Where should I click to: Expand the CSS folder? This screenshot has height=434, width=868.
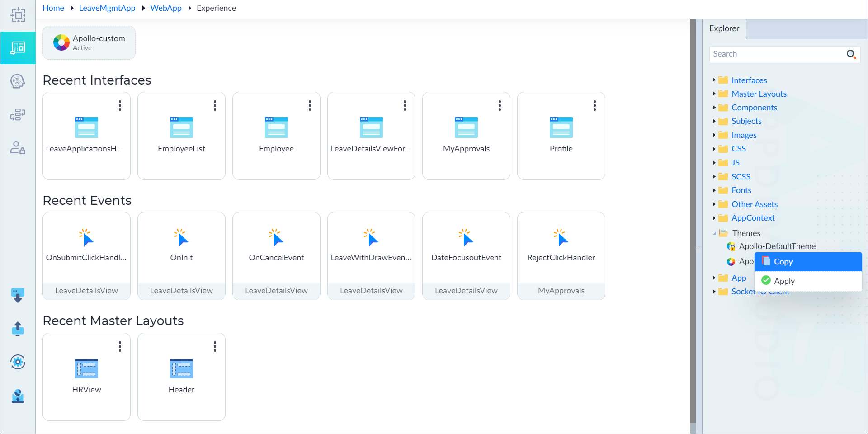714,149
